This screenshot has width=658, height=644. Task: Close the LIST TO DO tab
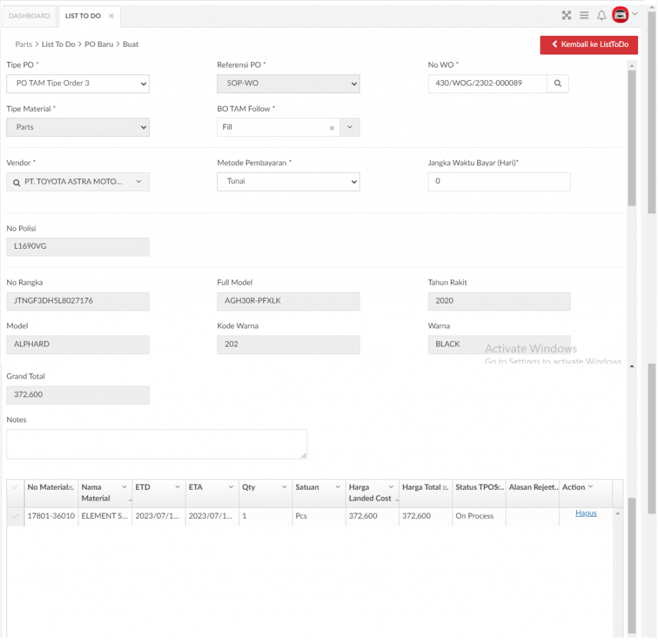pos(111,16)
